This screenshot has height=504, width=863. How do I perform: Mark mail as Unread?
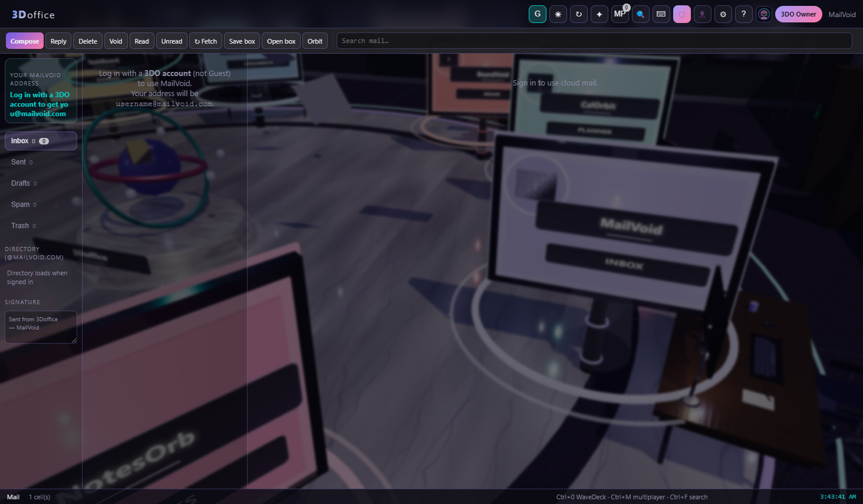click(x=172, y=41)
